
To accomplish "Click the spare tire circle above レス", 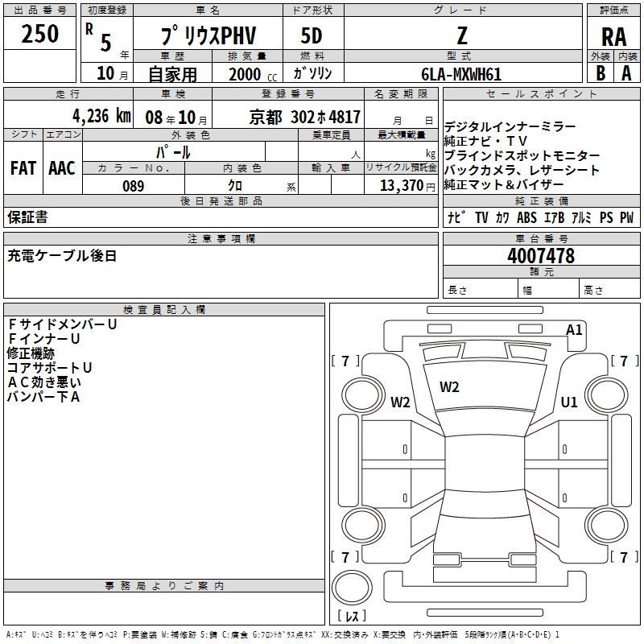I will click(x=352, y=588).
